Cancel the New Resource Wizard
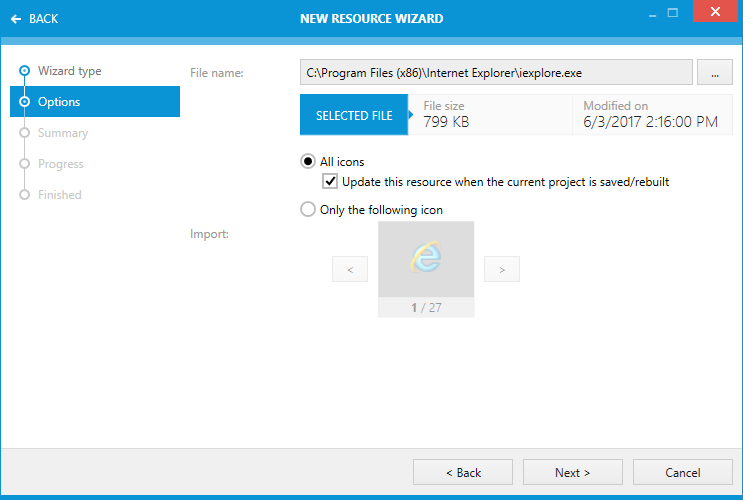 coord(682,472)
